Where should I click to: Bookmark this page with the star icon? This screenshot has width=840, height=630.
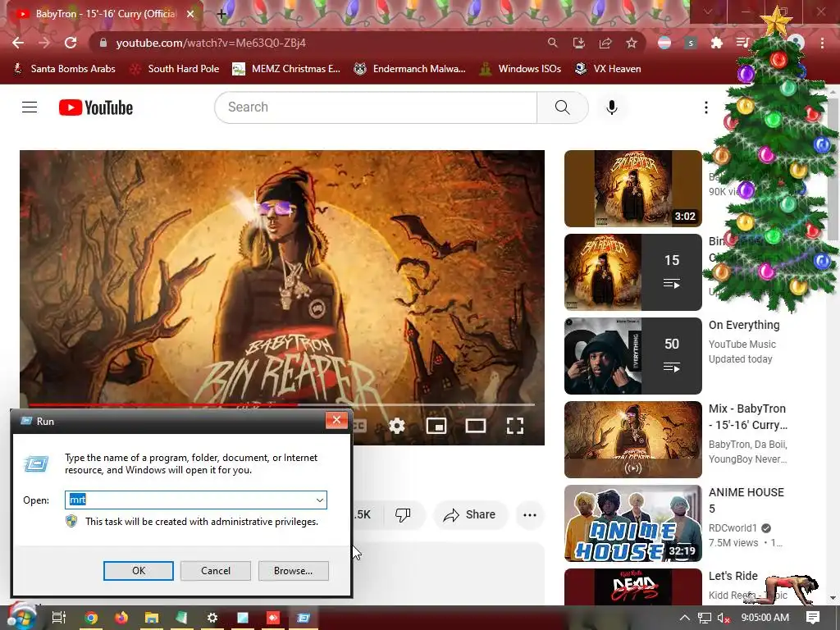[632, 43]
